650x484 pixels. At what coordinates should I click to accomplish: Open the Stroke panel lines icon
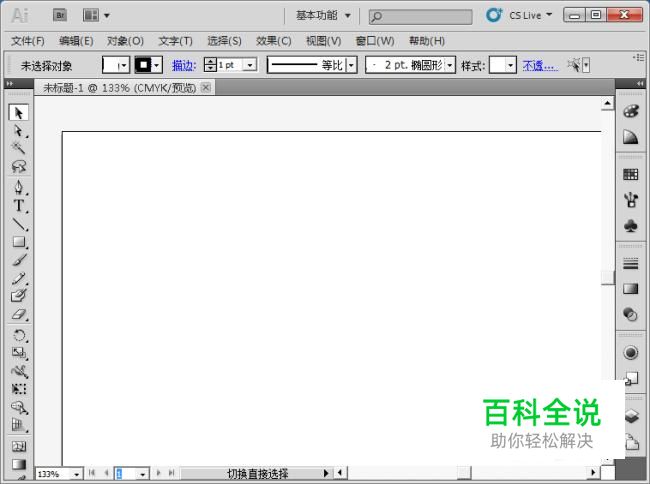(631, 264)
